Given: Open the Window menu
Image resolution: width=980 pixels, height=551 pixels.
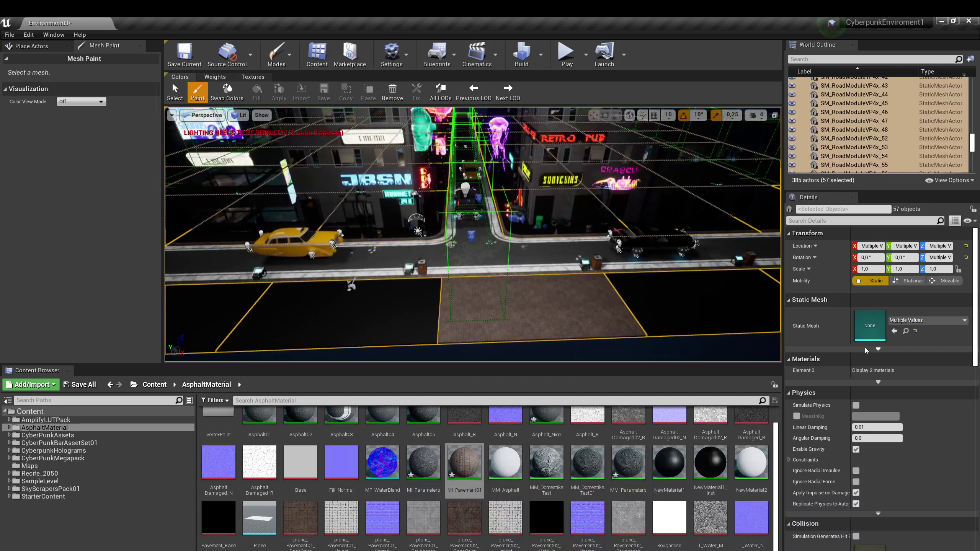Looking at the screenshot, I should 53,34.
